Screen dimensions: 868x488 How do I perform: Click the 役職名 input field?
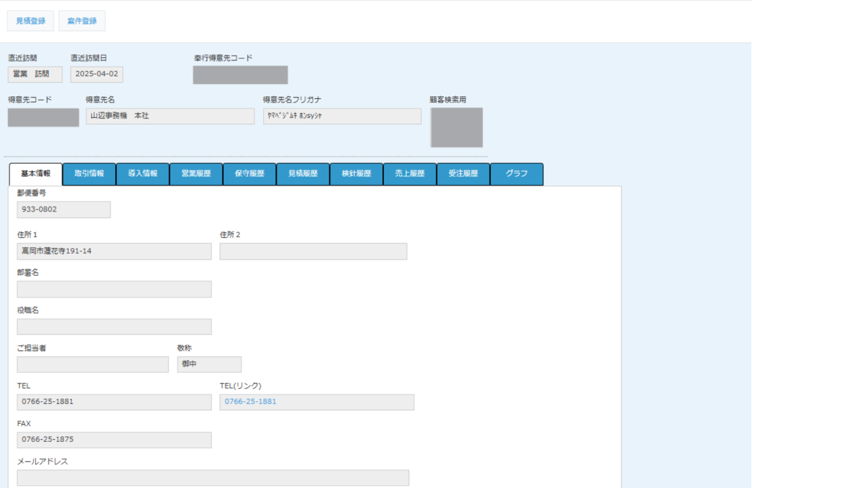coord(115,327)
